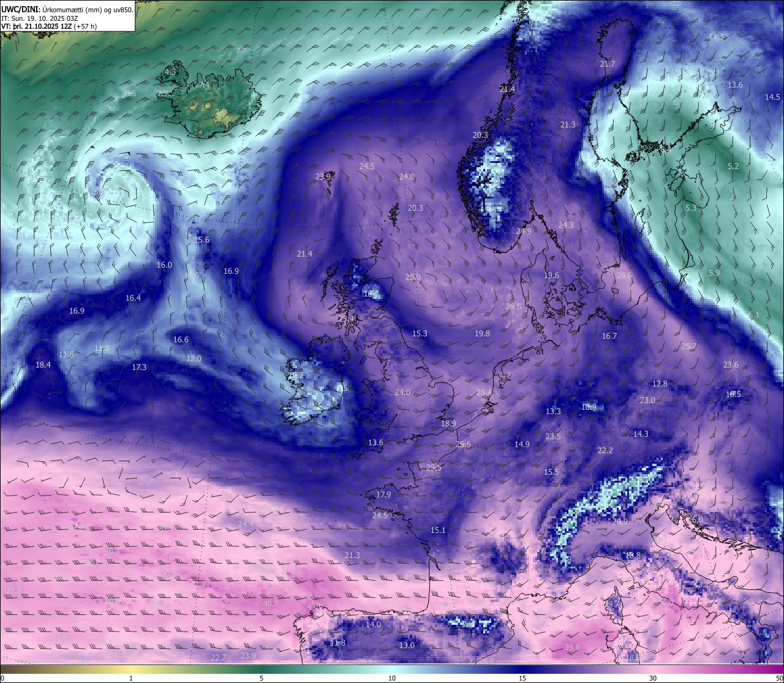
Task: Click the 14.9 value on the map
Action: [x=522, y=444]
